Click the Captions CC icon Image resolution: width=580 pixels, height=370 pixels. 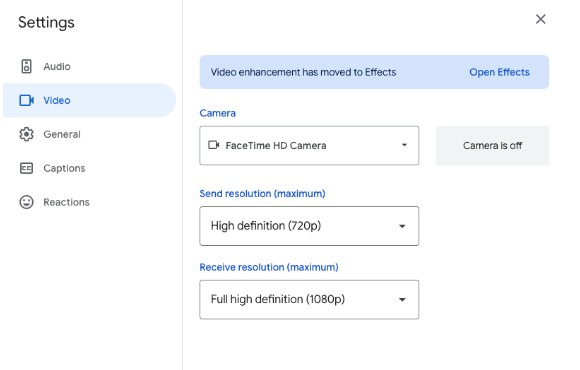(x=26, y=168)
